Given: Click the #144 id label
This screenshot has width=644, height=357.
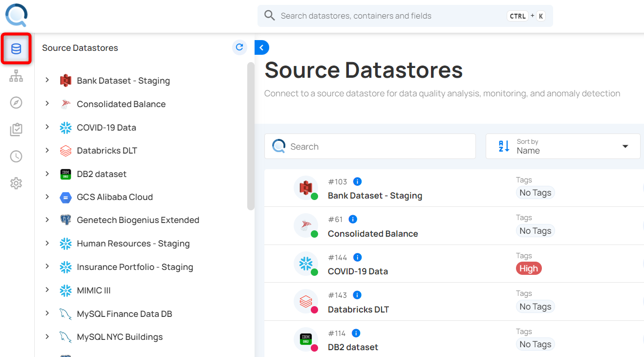Looking at the screenshot, I should pos(338,258).
